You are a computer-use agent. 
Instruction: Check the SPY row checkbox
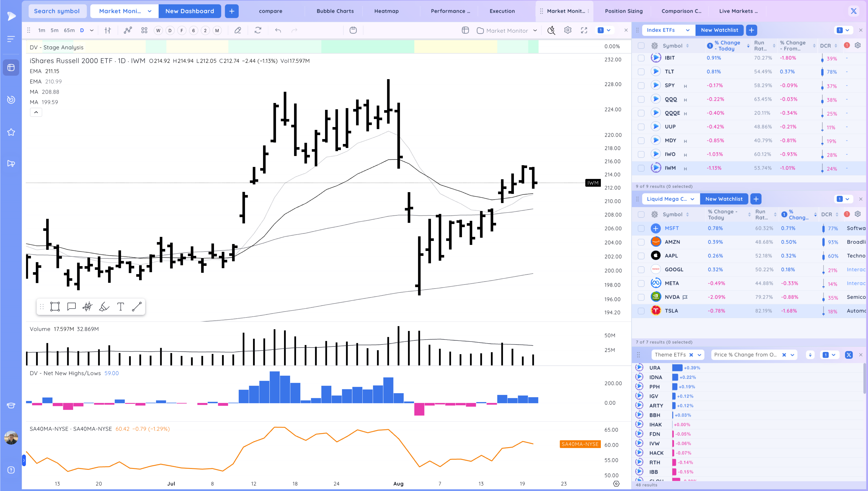tap(641, 86)
